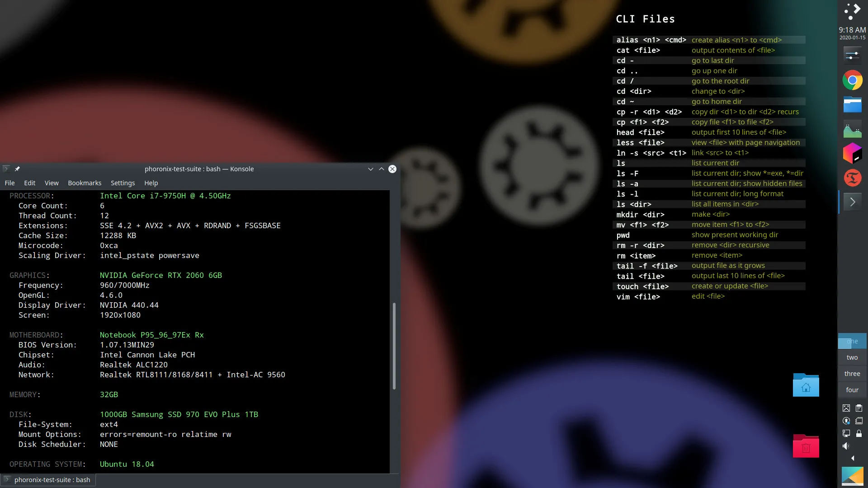The width and height of the screenshot is (868, 488).
Task: Open the File menu in Konsole
Action: [9, 183]
